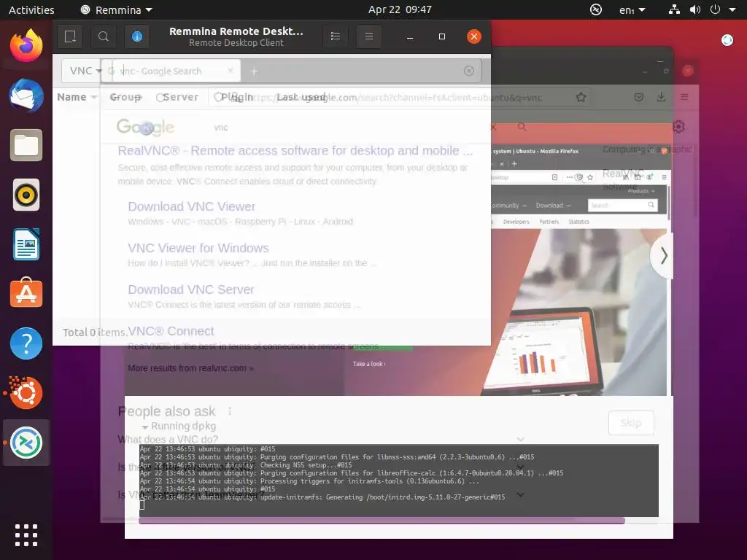Click the Pocket save icon in Firefox toolbar
Image resolution: width=747 pixels, height=560 pixels.
pos(639,97)
